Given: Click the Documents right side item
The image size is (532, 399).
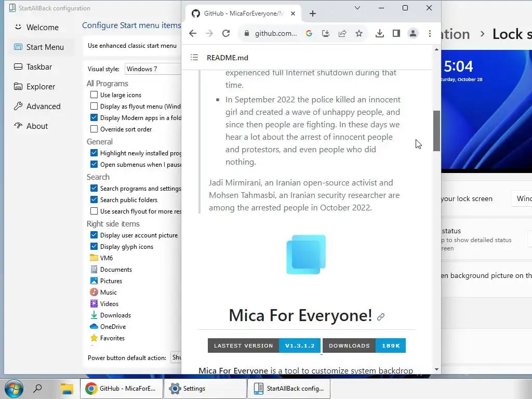Looking at the screenshot, I should (x=111, y=270).
